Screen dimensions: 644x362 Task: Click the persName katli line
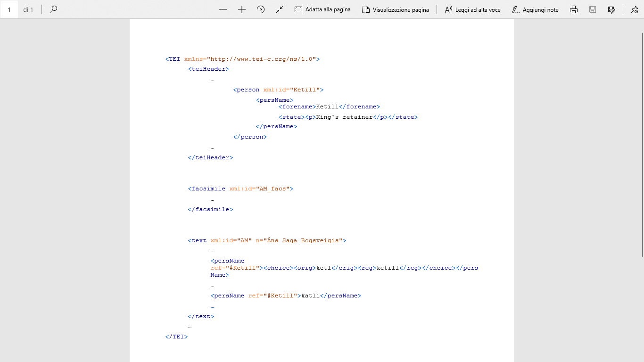286,296
